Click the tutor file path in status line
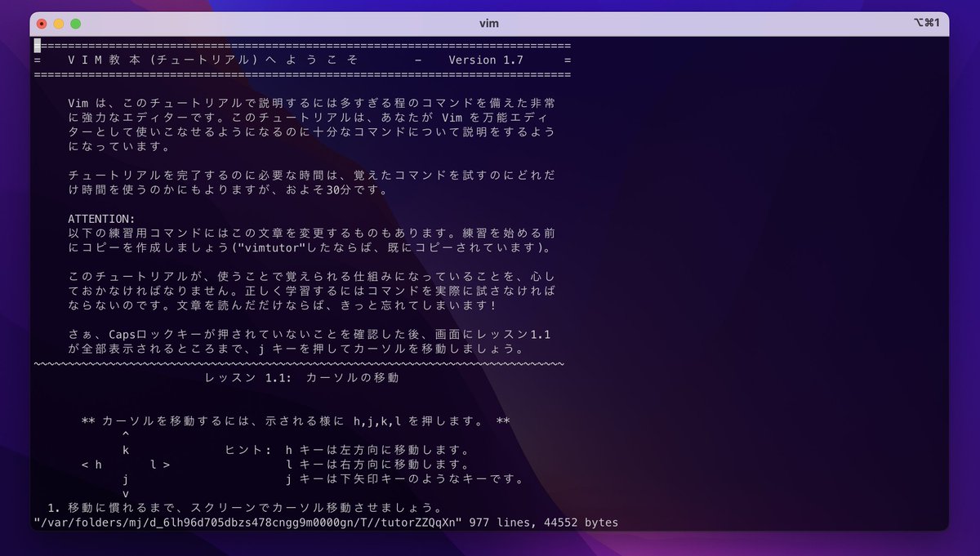This screenshot has width=980, height=556. coord(248,523)
